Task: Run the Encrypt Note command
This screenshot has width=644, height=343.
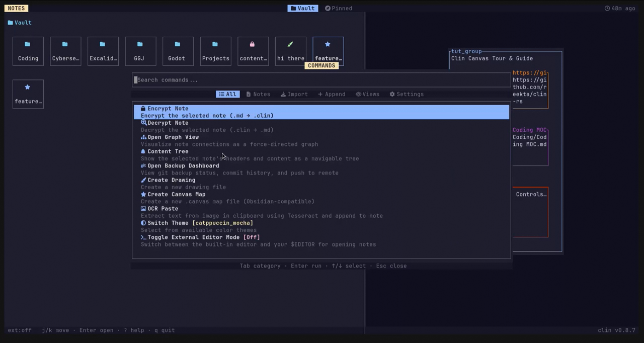Action: (x=321, y=112)
